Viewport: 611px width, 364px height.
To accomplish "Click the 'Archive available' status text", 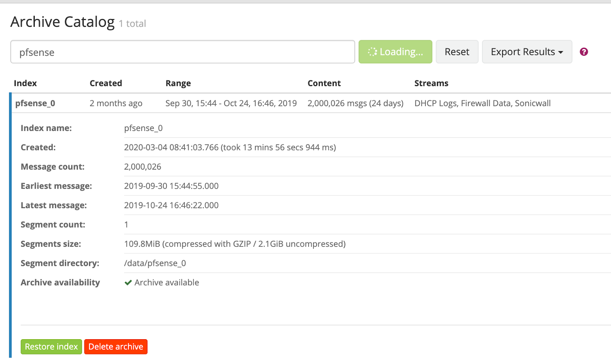I will pos(166,283).
